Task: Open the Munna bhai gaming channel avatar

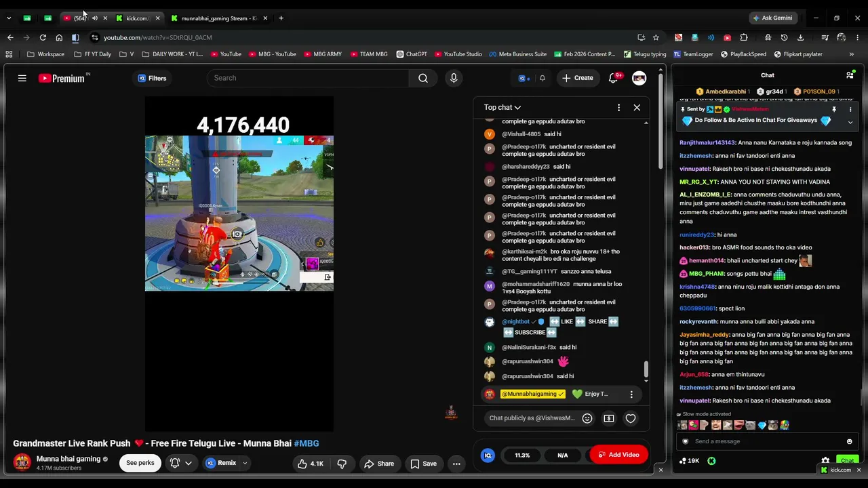Action: pyautogui.click(x=22, y=463)
